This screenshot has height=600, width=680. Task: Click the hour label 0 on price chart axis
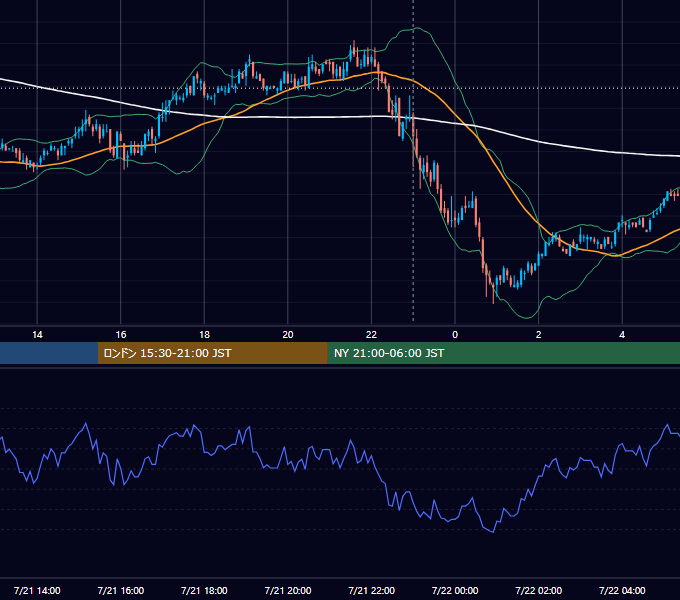click(x=455, y=335)
